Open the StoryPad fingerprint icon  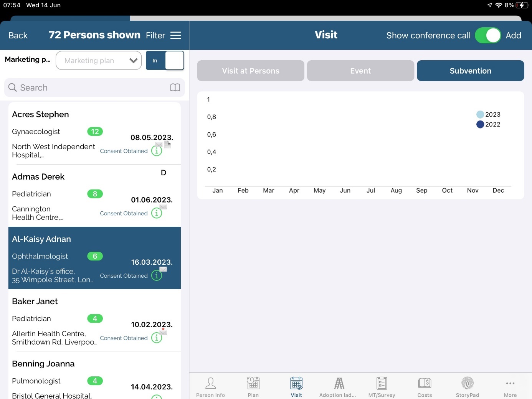click(x=467, y=383)
